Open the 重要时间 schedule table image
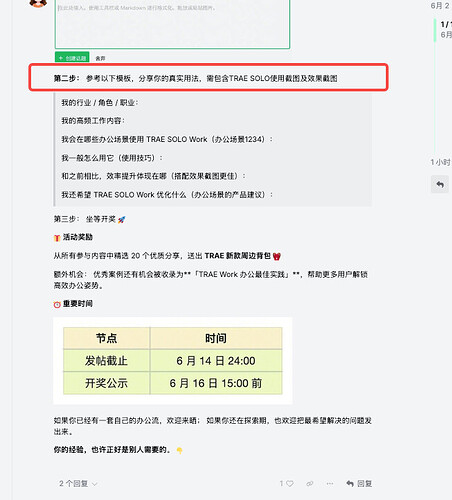The height and width of the screenshot is (500, 452). [x=173, y=361]
